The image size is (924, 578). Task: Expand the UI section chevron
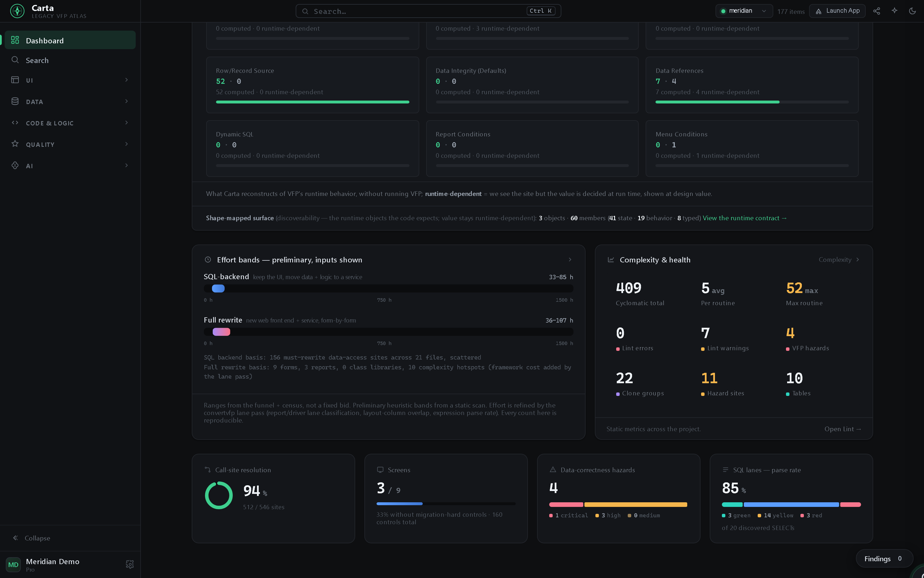pos(126,80)
